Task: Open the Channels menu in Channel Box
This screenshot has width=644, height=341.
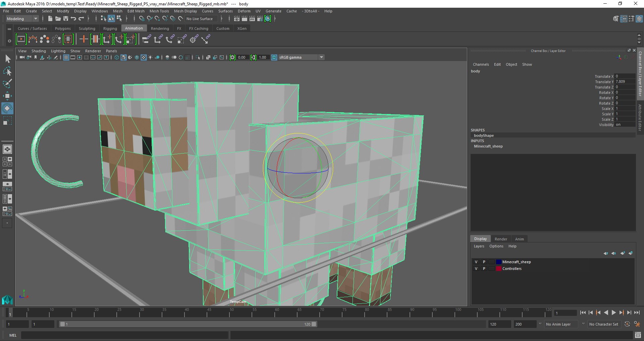Action: click(481, 64)
